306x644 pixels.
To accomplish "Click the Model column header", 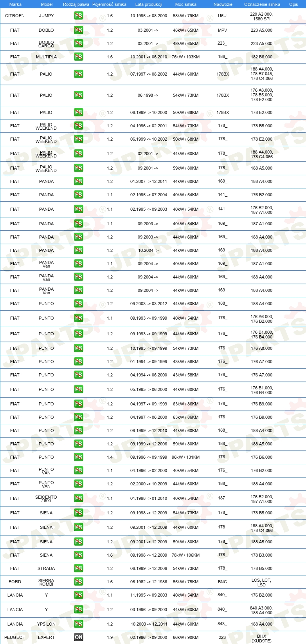I will [x=47, y=4].
